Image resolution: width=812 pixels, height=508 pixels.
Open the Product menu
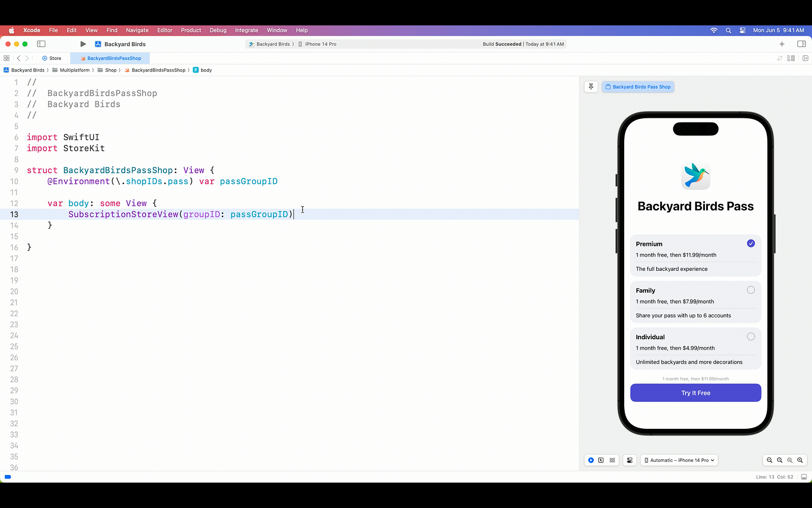[x=191, y=30]
